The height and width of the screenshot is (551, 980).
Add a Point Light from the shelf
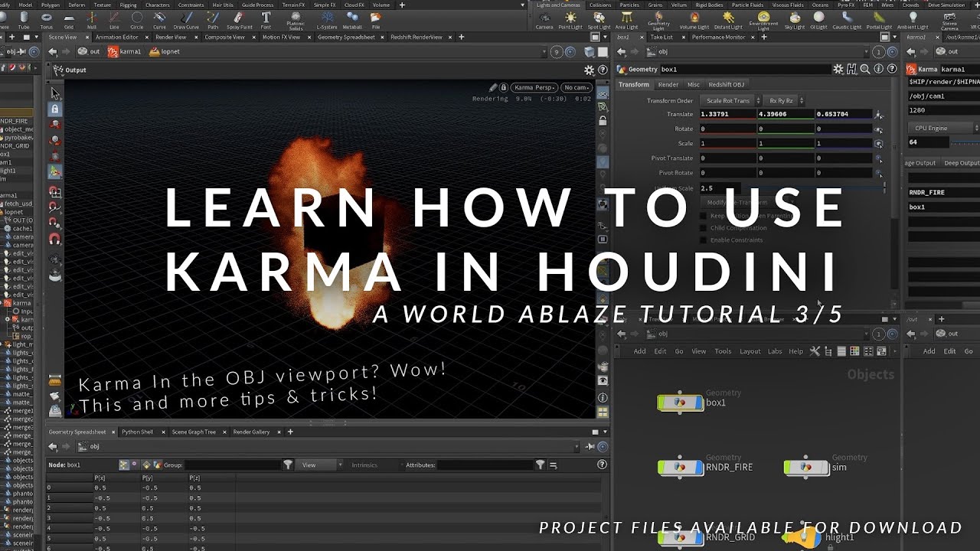click(570, 20)
